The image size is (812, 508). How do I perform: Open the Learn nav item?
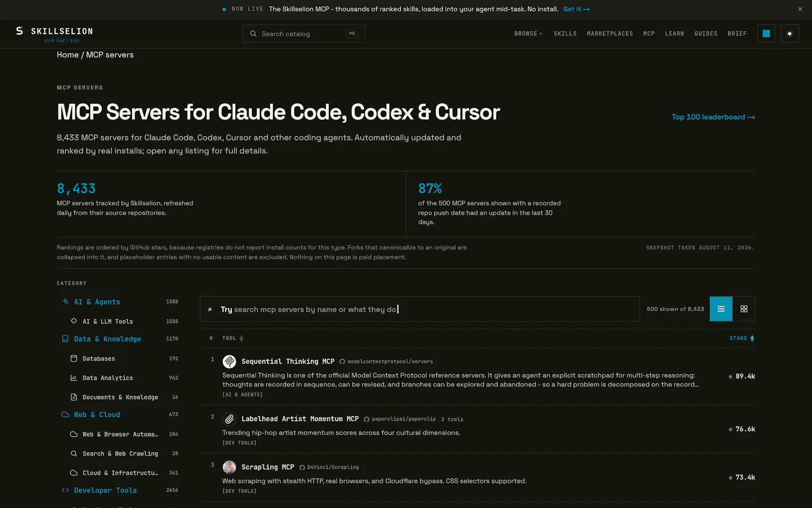pos(674,34)
